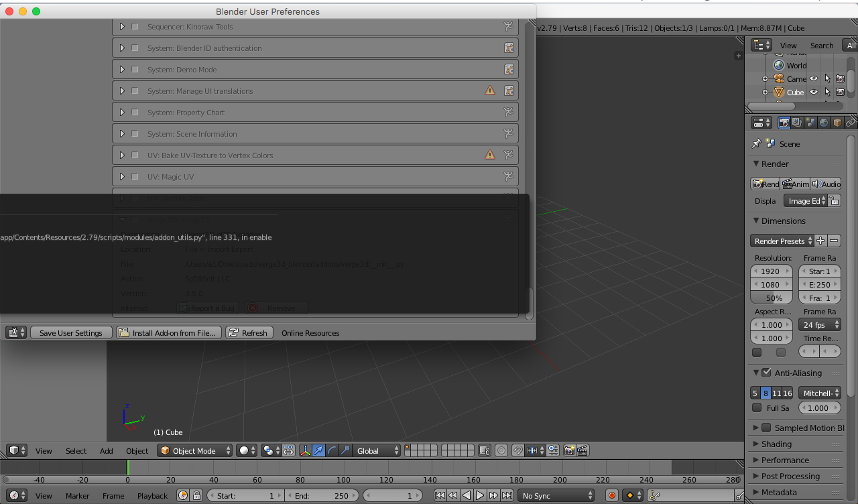Enable the Sequencer: Kinoraw Tools add-on checkbox

tap(135, 27)
